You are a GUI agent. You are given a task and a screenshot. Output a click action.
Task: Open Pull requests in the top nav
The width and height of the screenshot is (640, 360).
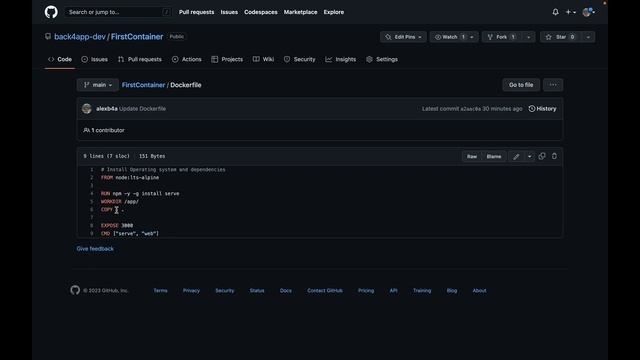[x=196, y=12]
